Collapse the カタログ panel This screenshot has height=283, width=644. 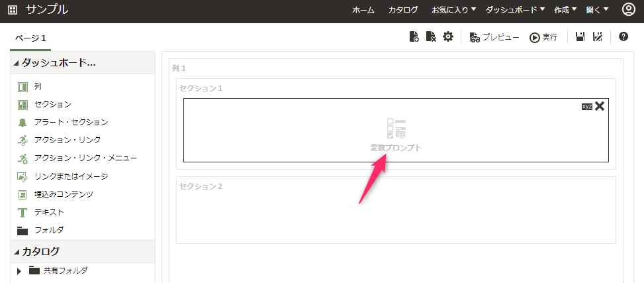tap(16, 252)
